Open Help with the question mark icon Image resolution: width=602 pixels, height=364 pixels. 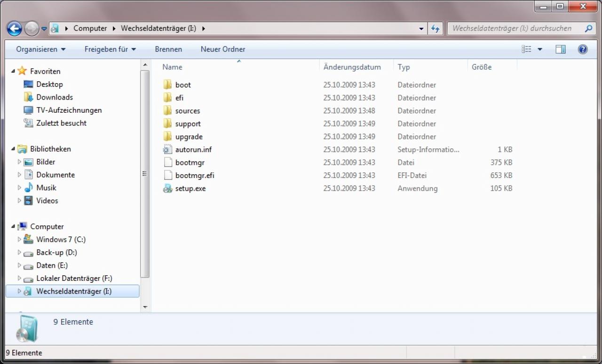click(583, 49)
